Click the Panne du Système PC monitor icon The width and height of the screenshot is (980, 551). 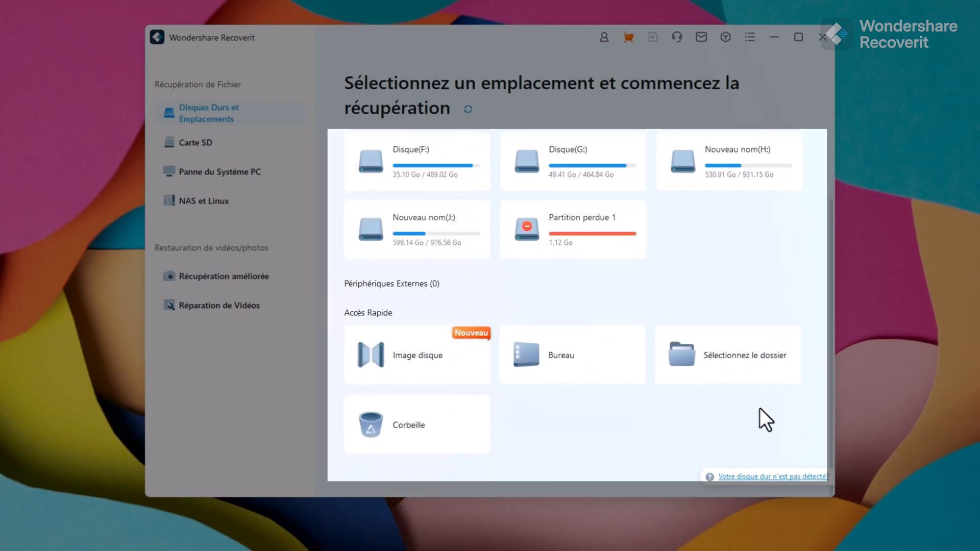coord(169,171)
